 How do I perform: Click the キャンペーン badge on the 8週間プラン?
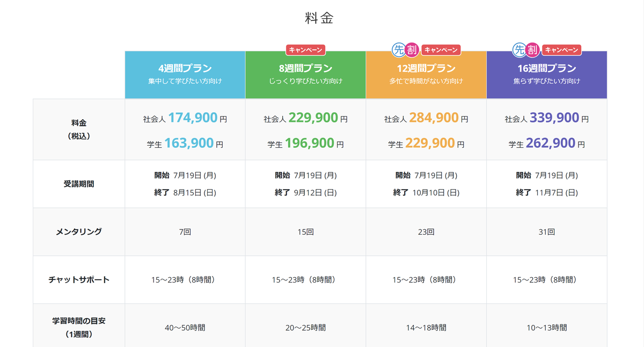[305, 49]
